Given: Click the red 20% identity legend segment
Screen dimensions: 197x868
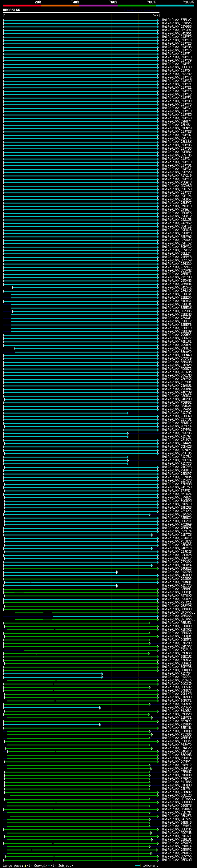Looking at the screenshot, I should 22,6.
